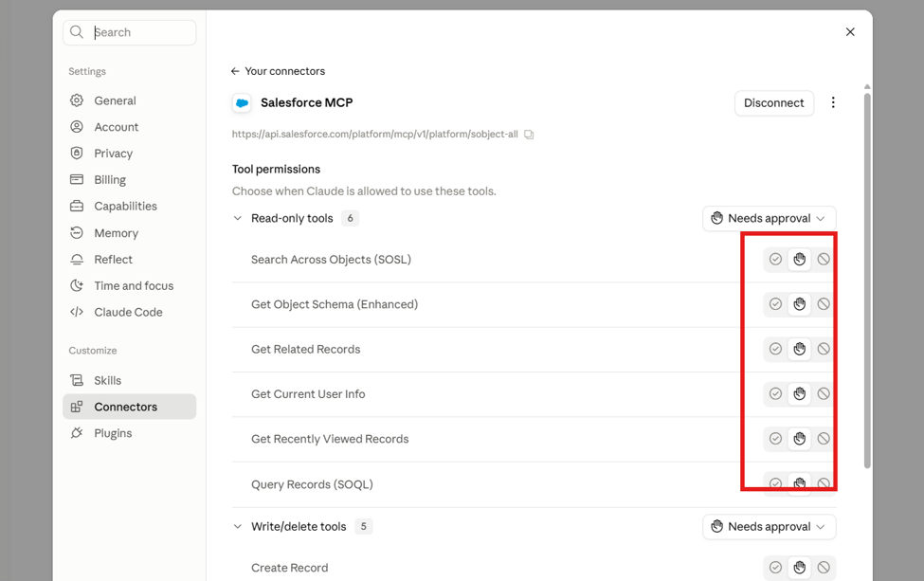Always allow Get Related Records
The image size is (924, 581).
coord(775,349)
